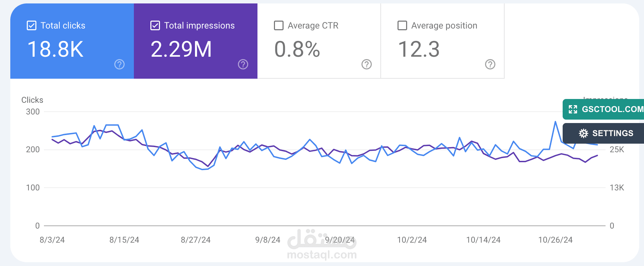644x266 pixels.
Task: Open help icon for Average position
Action: 490,64
